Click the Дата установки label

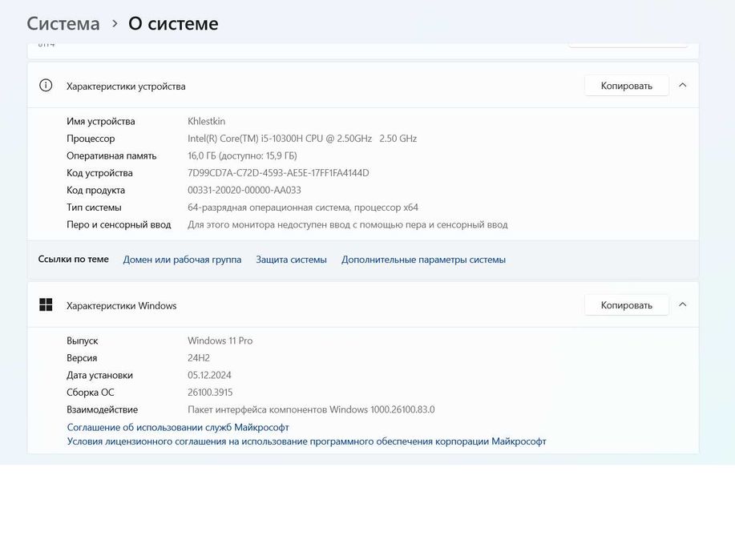pyautogui.click(x=99, y=376)
